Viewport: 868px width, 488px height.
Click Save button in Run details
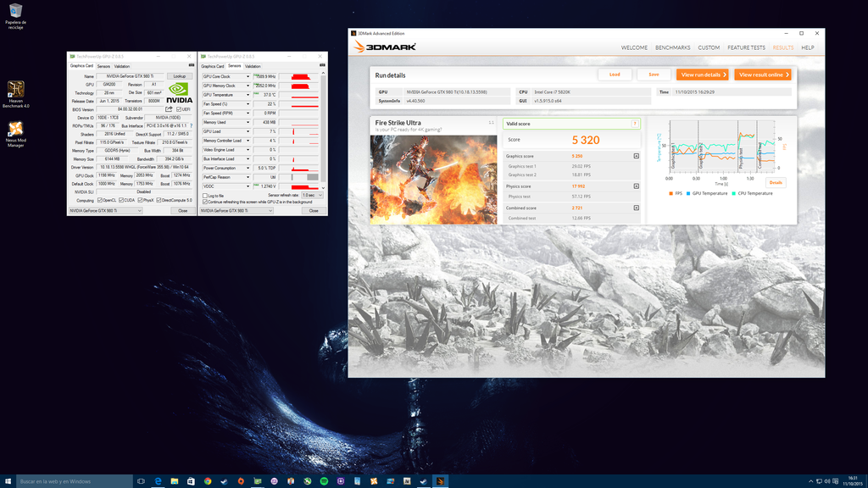click(x=654, y=75)
